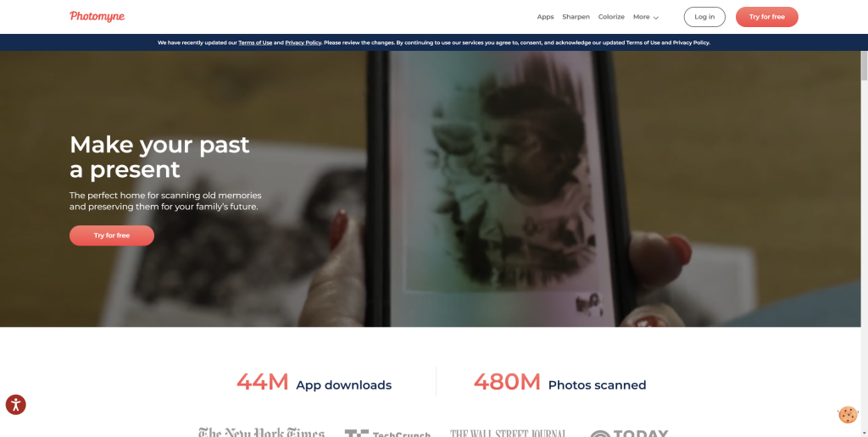This screenshot has width=868, height=437.
Task: Click the 44M App downloads statistic
Action: click(314, 382)
